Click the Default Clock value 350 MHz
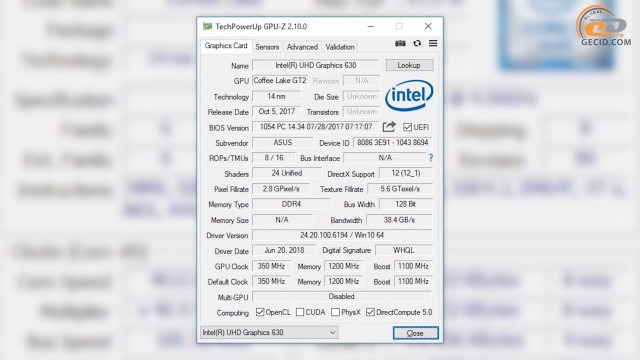640x360 pixels. click(x=271, y=281)
